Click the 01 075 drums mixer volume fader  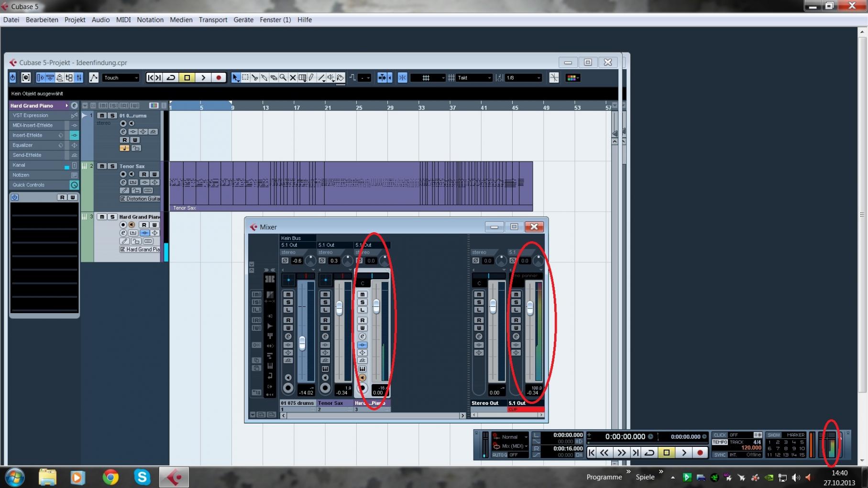[302, 343]
